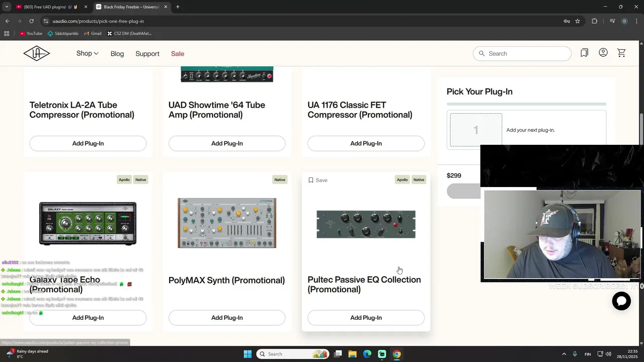Open the CS2 DM bookmark
644x362 pixels.
[129, 34]
